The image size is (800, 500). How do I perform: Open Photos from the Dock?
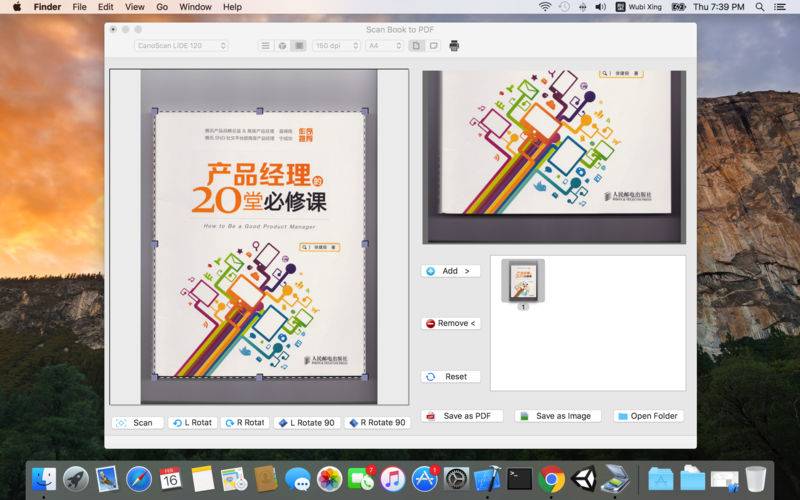(x=329, y=479)
